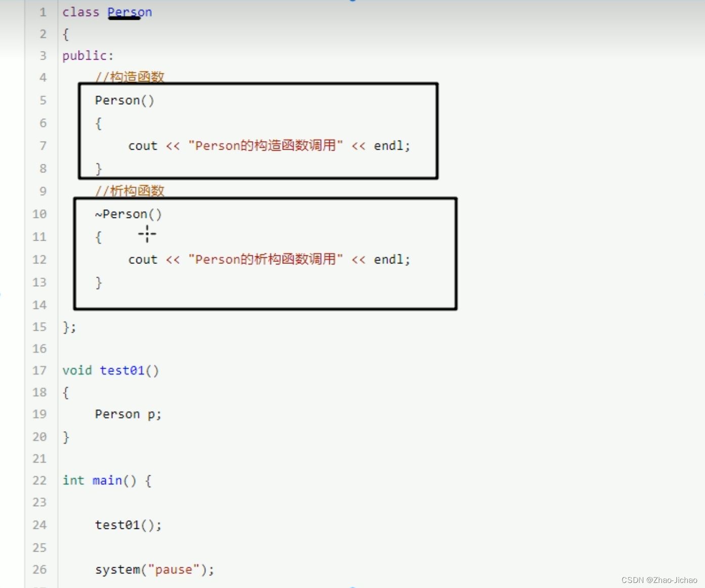Click the "Person的构造函数调用" string

coord(266,146)
